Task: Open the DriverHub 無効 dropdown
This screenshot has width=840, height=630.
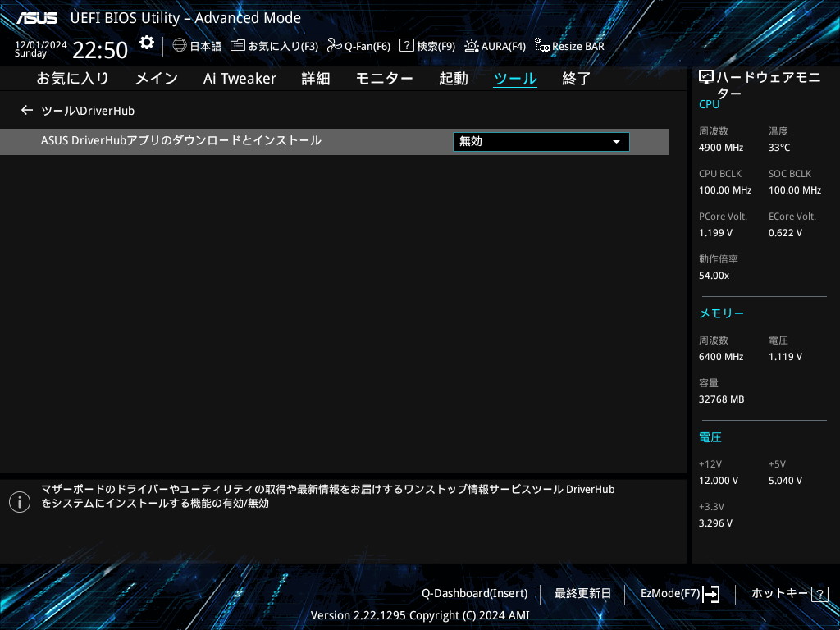Action: point(541,142)
